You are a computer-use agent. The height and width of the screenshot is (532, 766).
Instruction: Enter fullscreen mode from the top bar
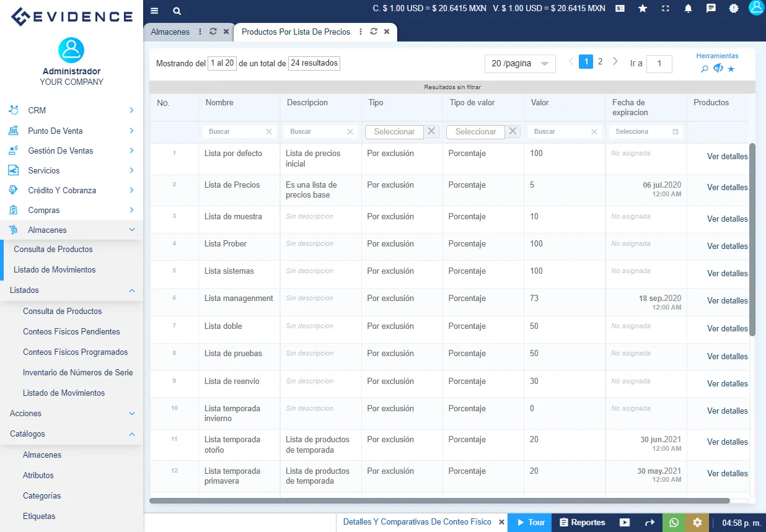coord(666,9)
